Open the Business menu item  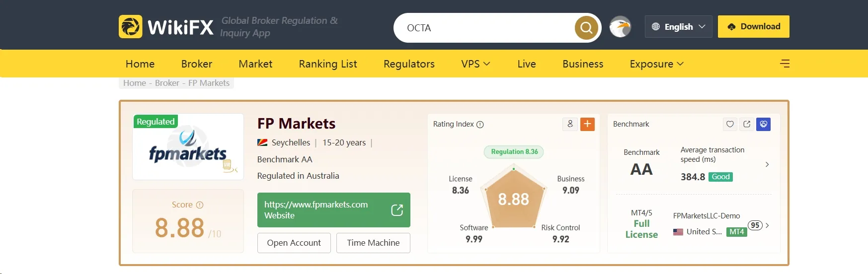pyautogui.click(x=583, y=64)
